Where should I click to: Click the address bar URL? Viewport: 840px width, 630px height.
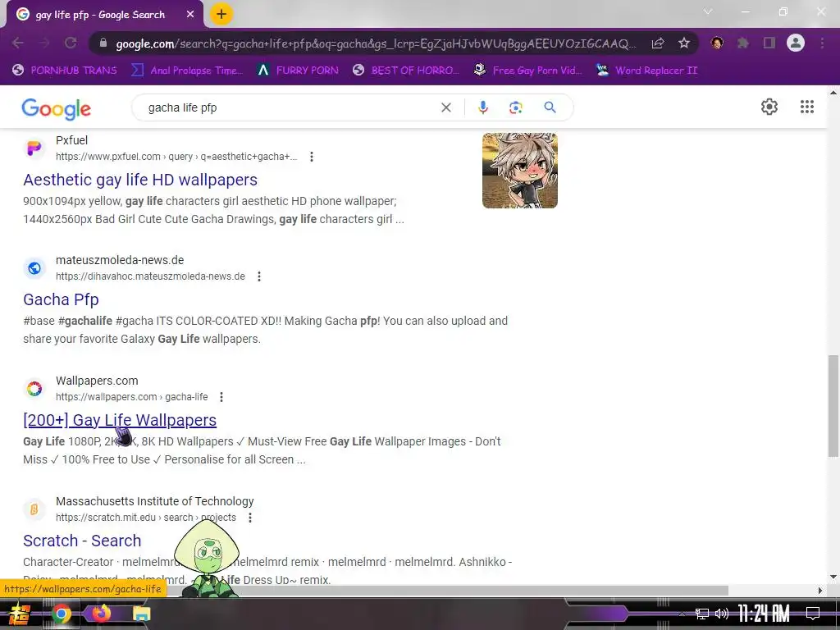(375, 43)
